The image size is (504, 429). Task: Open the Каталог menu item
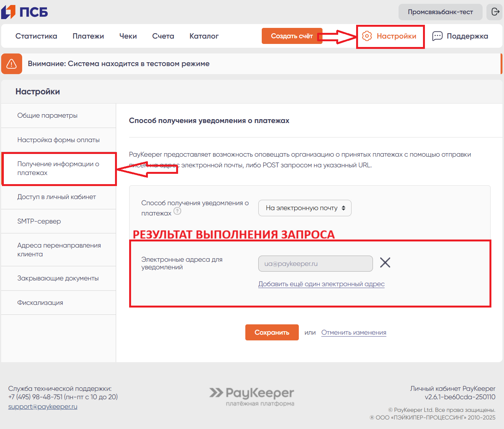[x=204, y=36]
